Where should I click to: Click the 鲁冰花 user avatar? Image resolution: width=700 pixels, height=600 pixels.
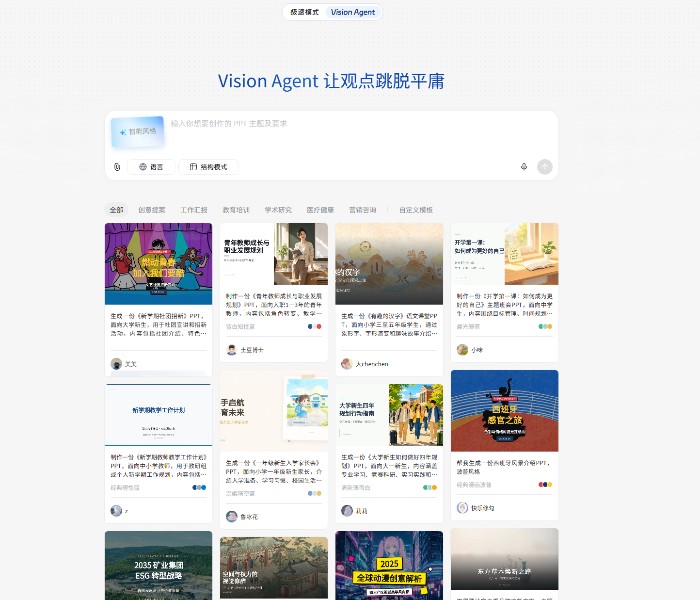[232, 517]
